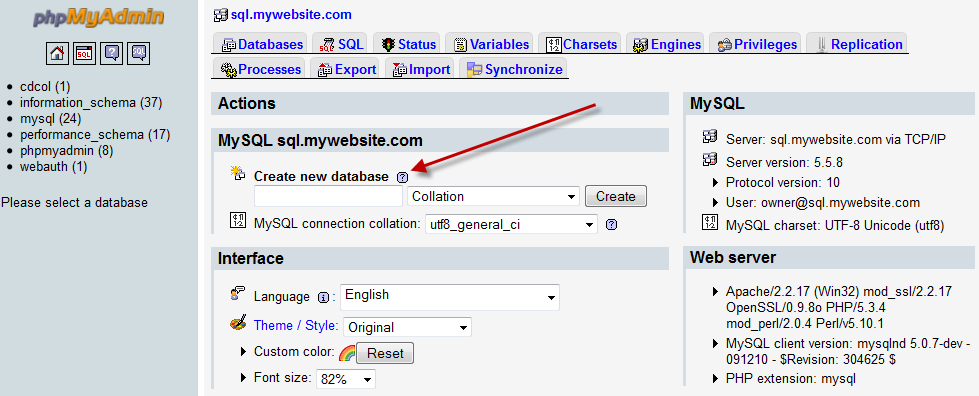Image resolution: width=979 pixels, height=396 pixels.
Task: Open the Variables tab
Action: click(x=490, y=44)
